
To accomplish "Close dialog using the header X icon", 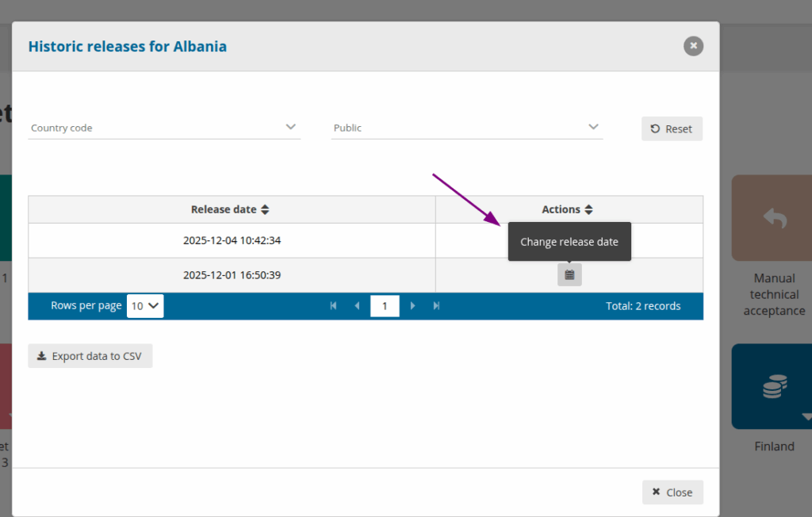I will [693, 46].
